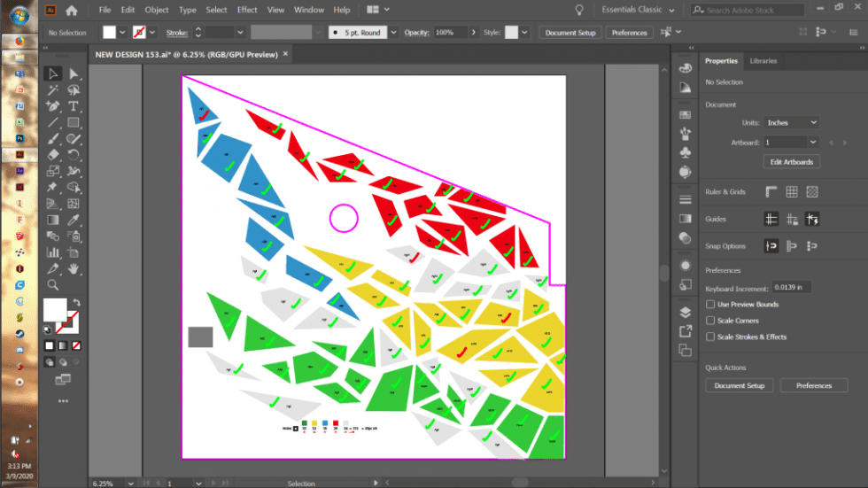Click the Edit Artboards button
This screenshot has height=488, width=868.
click(x=792, y=162)
